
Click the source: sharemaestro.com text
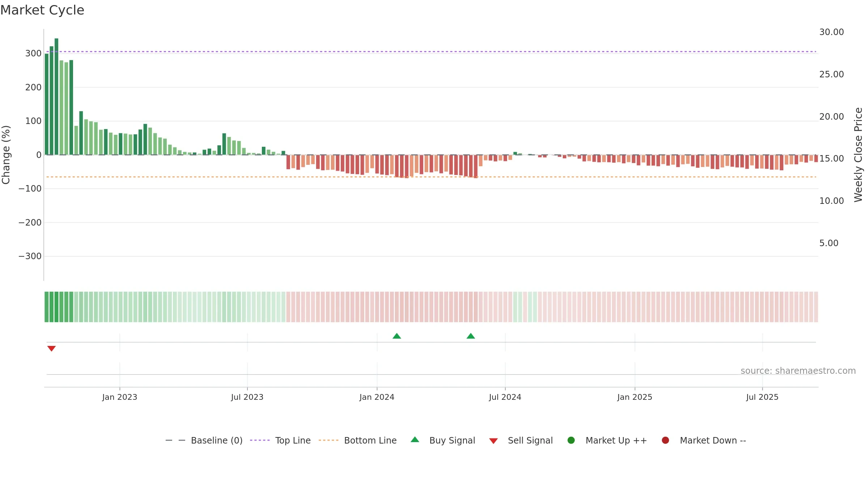coord(798,371)
